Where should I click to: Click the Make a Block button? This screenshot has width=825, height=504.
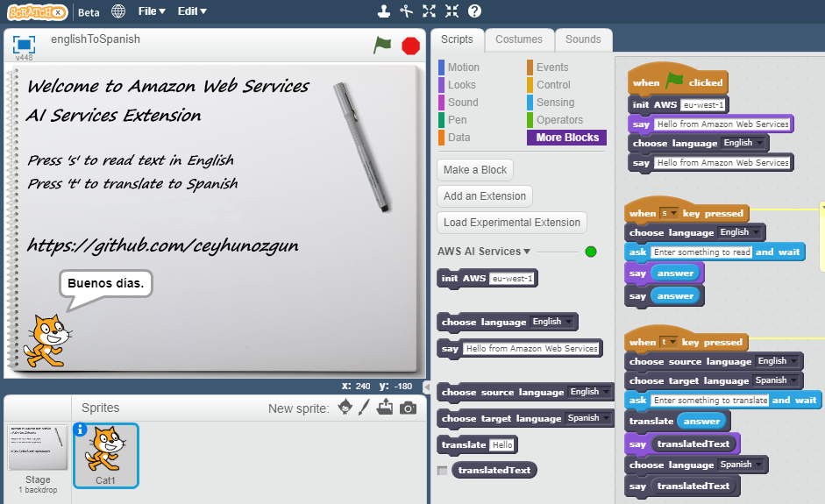pyautogui.click(x=475, y=170)
